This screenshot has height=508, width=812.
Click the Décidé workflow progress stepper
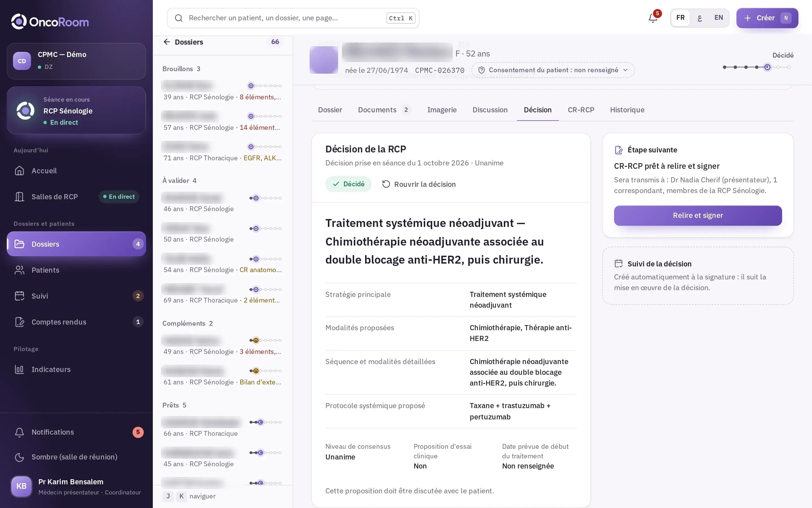757,67
